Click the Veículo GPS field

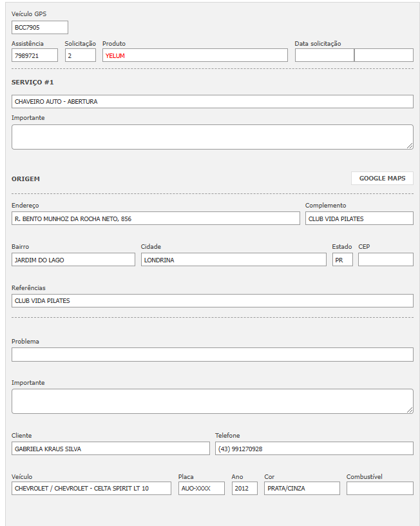[x=40, y=28]
